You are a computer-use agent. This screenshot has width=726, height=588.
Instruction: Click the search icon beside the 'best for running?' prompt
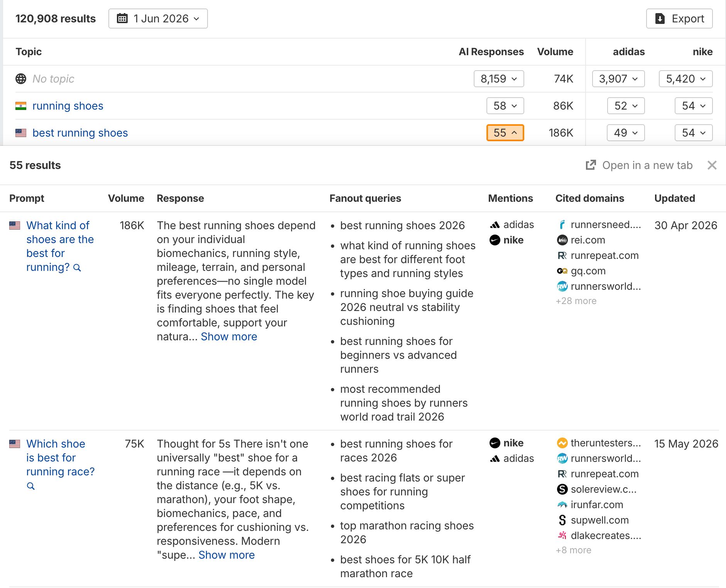(x=77, y=268)
